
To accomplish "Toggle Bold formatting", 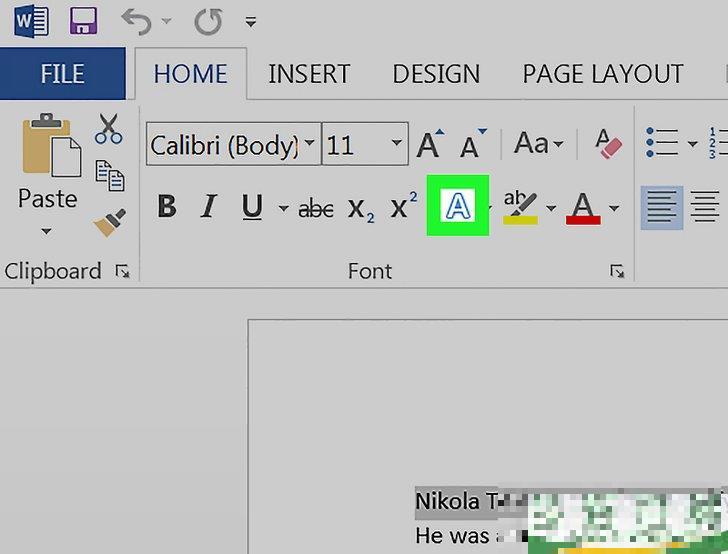I will tap(167, 208).
